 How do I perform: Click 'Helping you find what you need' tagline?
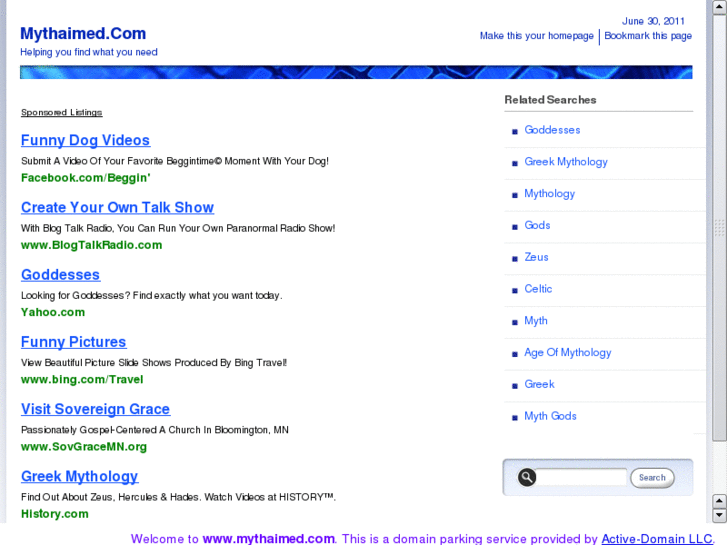pos(89,52)
